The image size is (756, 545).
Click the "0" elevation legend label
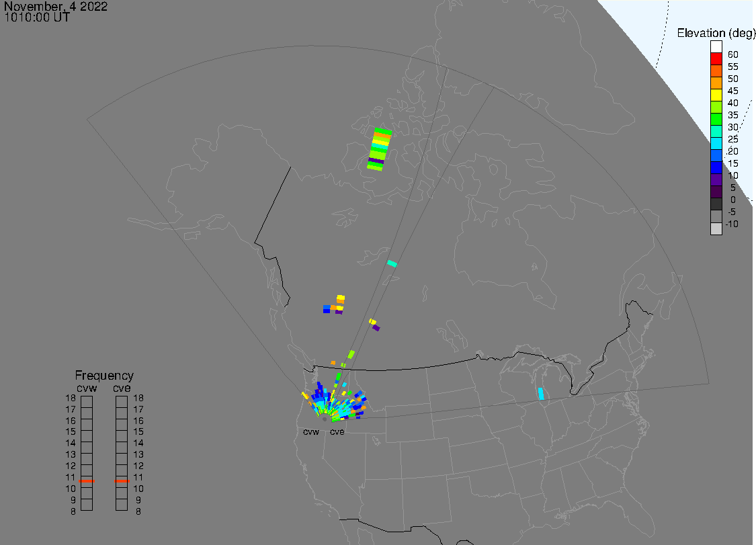(x=733, y=200)
